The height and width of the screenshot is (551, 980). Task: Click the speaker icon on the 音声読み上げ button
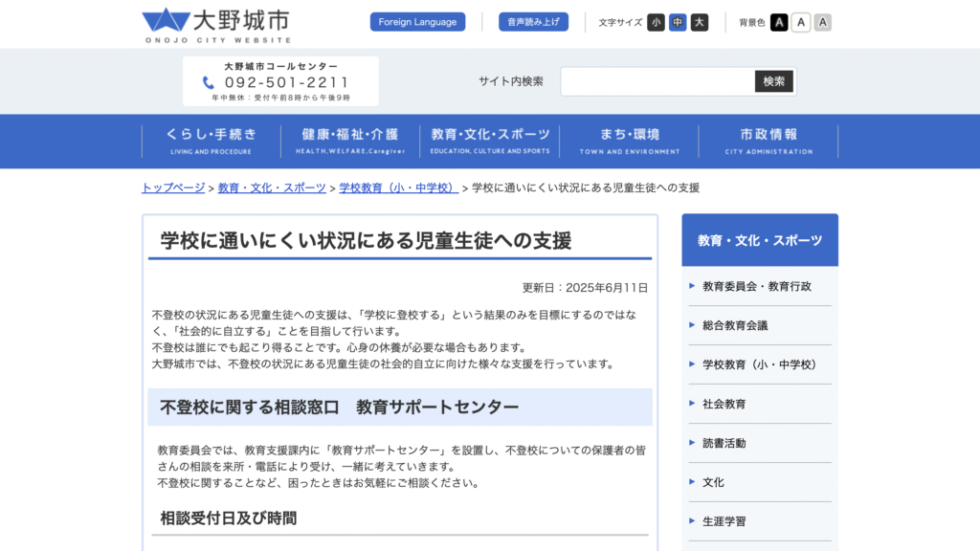[x=505, y=21]
